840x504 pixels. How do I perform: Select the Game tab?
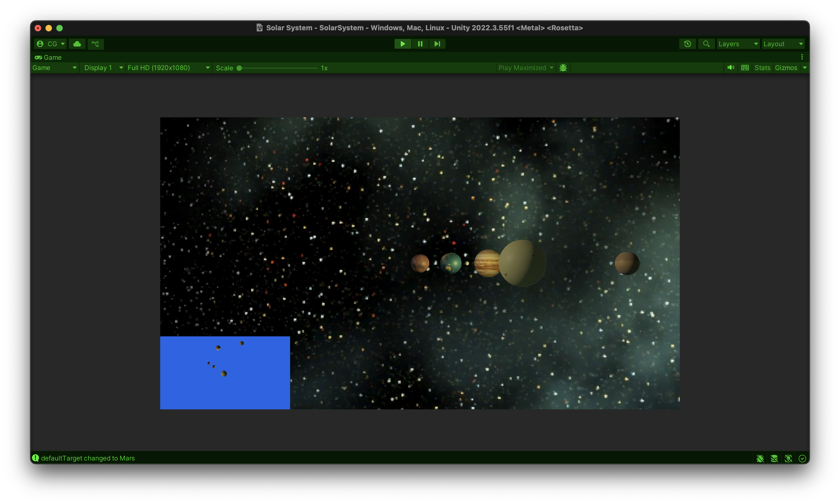click(x=48, y=57)
